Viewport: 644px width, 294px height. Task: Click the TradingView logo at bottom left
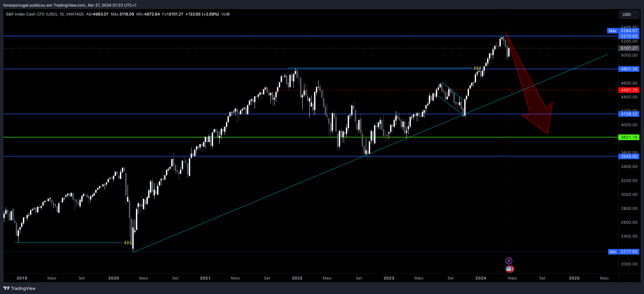pos(19,288)
